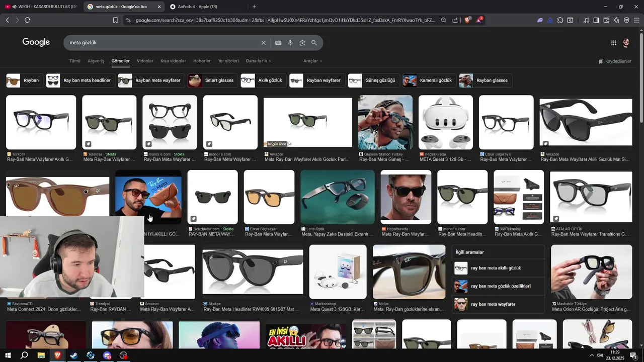
Task: Clear the search box with the X icon
Action: point(263,43)
